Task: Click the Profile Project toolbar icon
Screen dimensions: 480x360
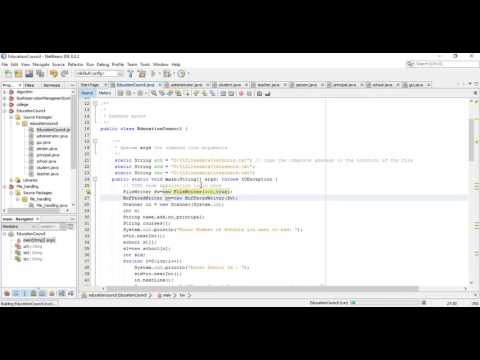Action: 182,74
